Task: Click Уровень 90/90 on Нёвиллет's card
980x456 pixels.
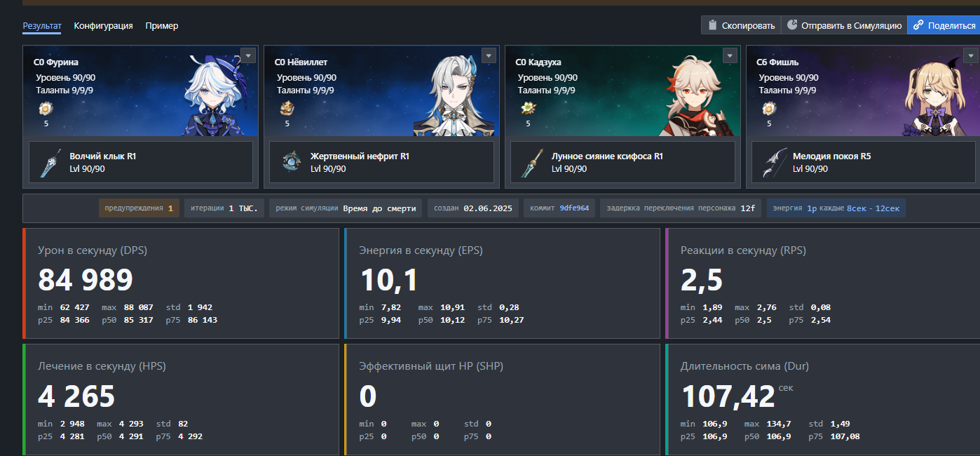Action: [x=306, y=78]
